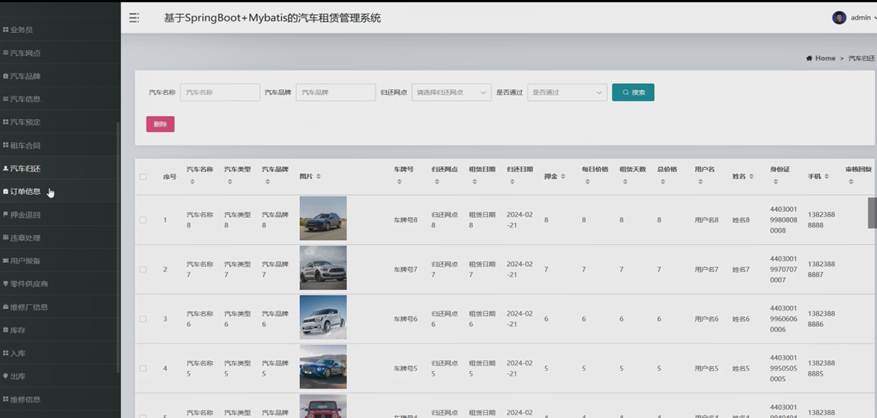Sort table by 手机 column arrows
Screen dimensions: 877x418
tap(826, 176)
